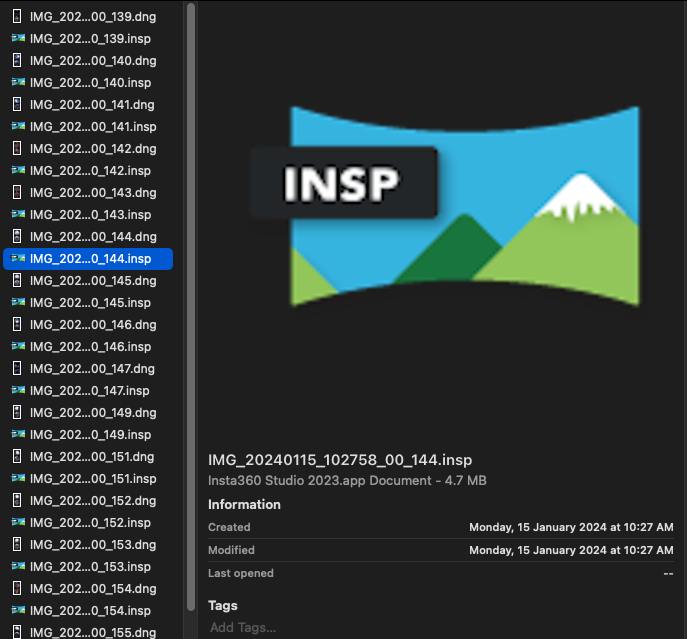Select file name IMG_202...0_145.insp
Image resolution: width=687 pixels, height=639 pixels.
tap(90, 302)
